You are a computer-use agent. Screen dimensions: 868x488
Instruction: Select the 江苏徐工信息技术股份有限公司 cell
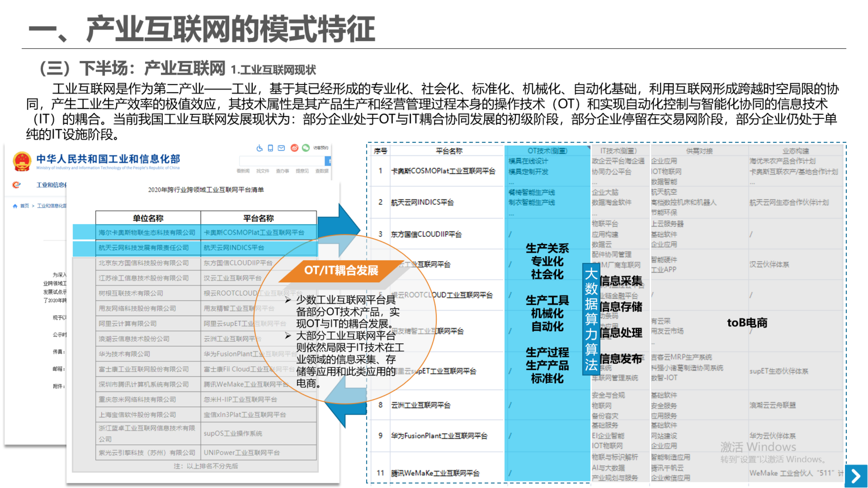(x=148, y=278)
